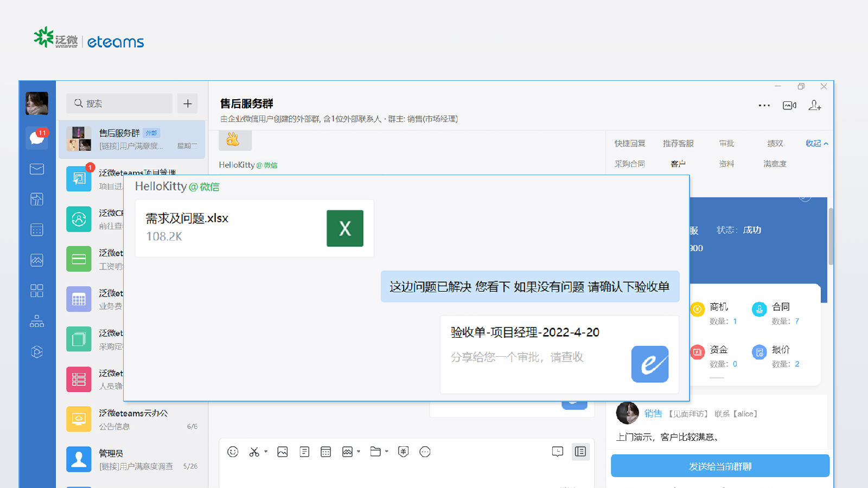Click the search box in chat list
This screenshot has height=488, width=868.
[119, 104]
